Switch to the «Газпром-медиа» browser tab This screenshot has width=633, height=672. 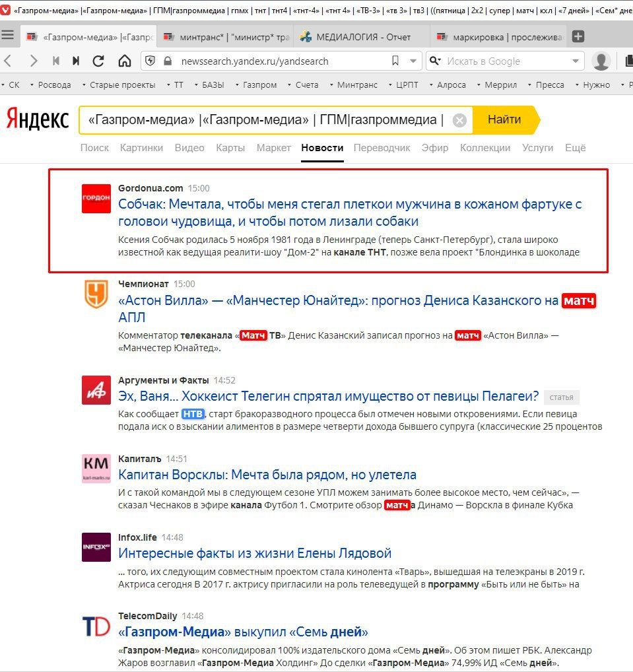tap(88, 37)
